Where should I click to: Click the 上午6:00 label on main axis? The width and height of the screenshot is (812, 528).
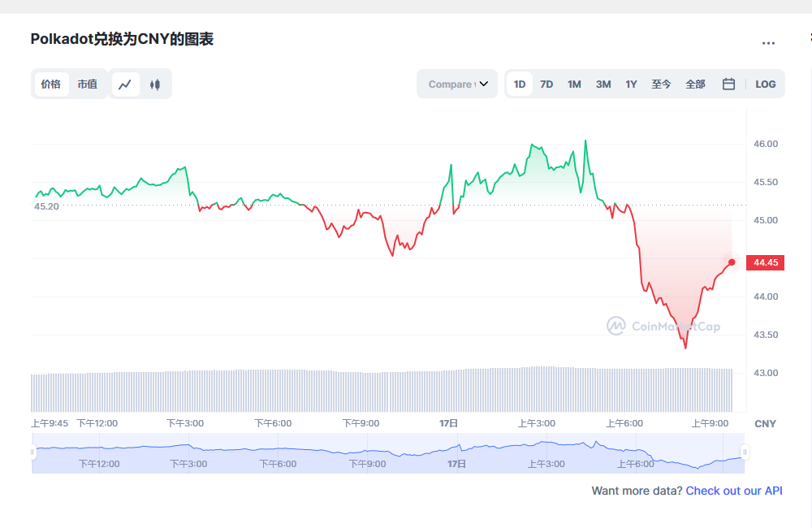[x=624, y=423]
